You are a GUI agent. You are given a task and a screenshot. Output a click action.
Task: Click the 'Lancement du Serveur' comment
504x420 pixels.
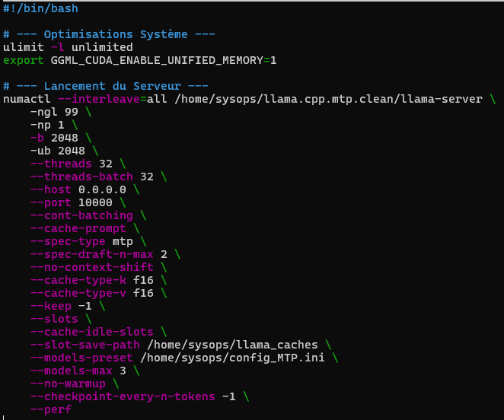(105, 86)
